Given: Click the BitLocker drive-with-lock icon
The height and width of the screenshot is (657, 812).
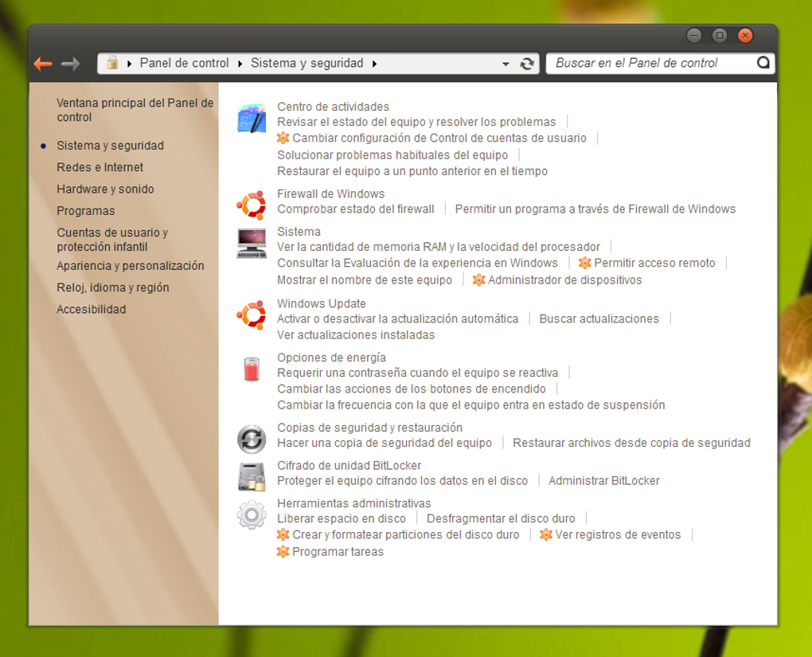Looking at the screenshot, I should pyautogui.click(x=252, y=477).
